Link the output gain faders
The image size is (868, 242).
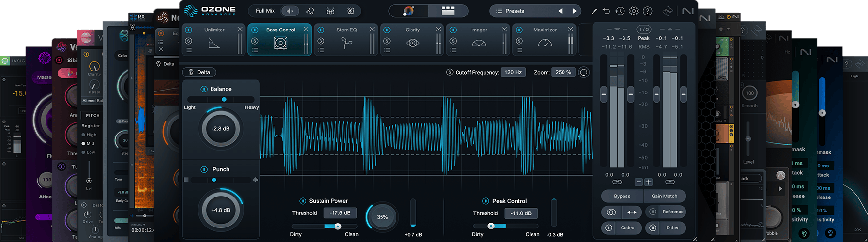point(670,182)
